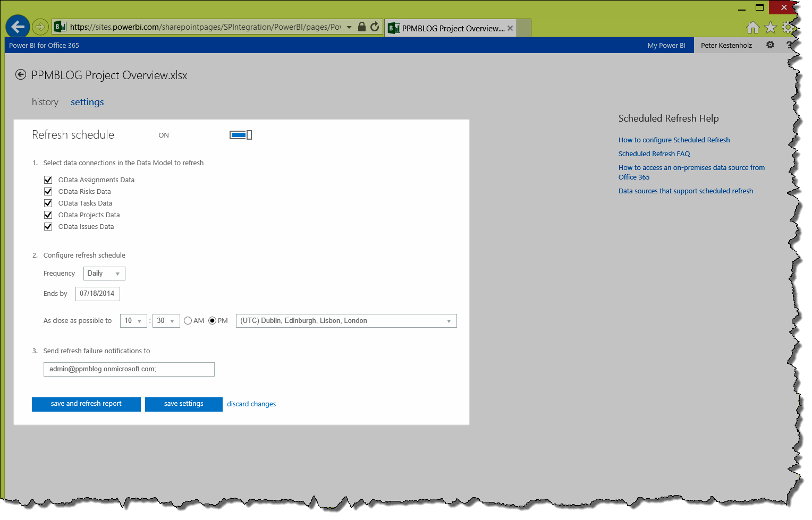Image resolution: width=812 pixels, height=520 pixels.
Task: Click the Ends by date field
Action: click(98, 294)
